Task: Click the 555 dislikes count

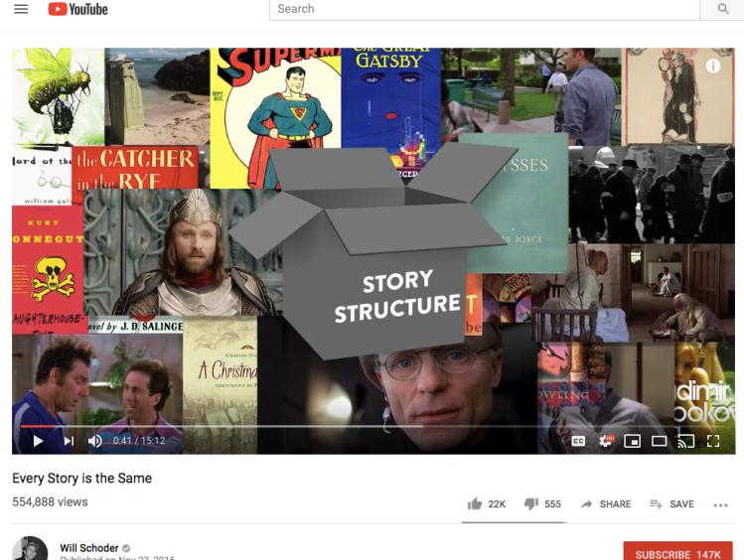Action: [x=552, y=504]
